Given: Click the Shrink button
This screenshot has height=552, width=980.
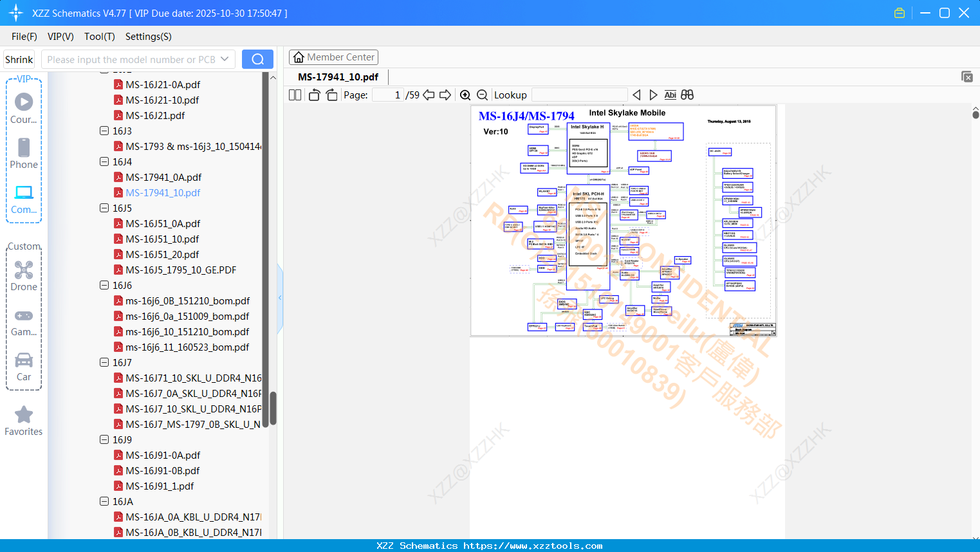Looking at the screenshot, I should coord(19,59).
